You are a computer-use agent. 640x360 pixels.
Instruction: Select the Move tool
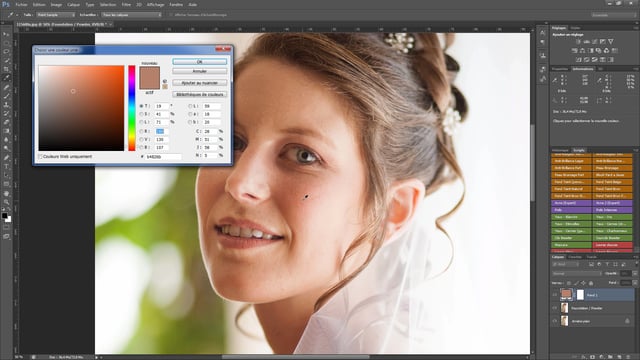tap(6, 34)
